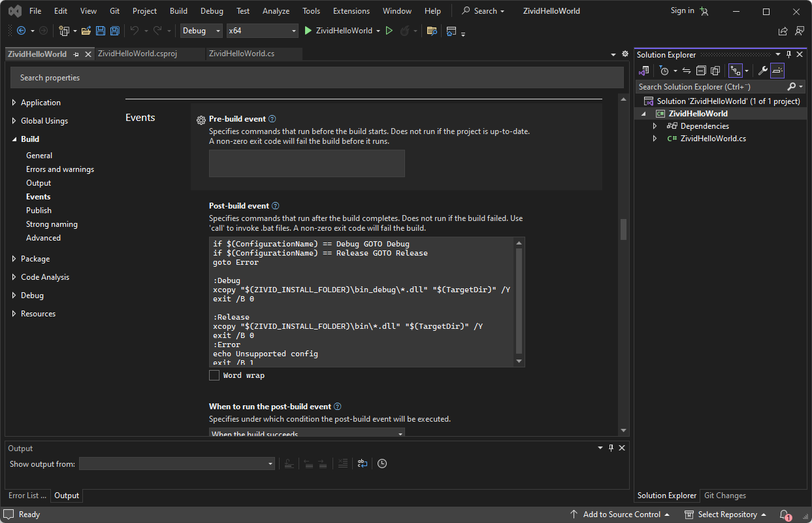
Task: Click the Open File folder icon
Action: coord(86,31)
